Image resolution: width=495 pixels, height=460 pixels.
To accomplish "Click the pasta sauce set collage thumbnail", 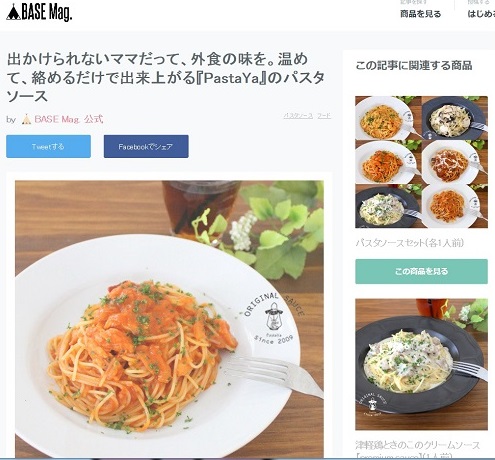I will coord(421,162).
